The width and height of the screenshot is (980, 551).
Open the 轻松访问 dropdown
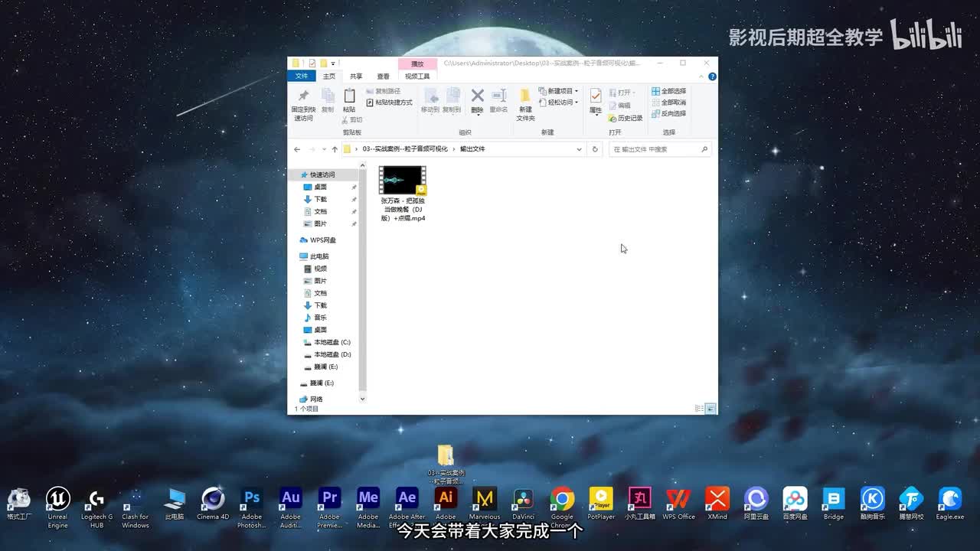(x=558, y=102)
